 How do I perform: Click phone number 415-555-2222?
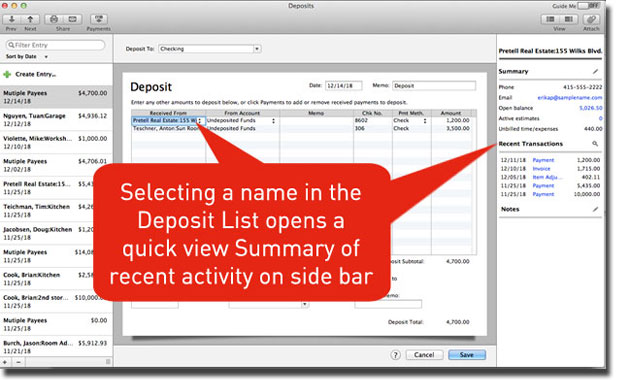583,87
